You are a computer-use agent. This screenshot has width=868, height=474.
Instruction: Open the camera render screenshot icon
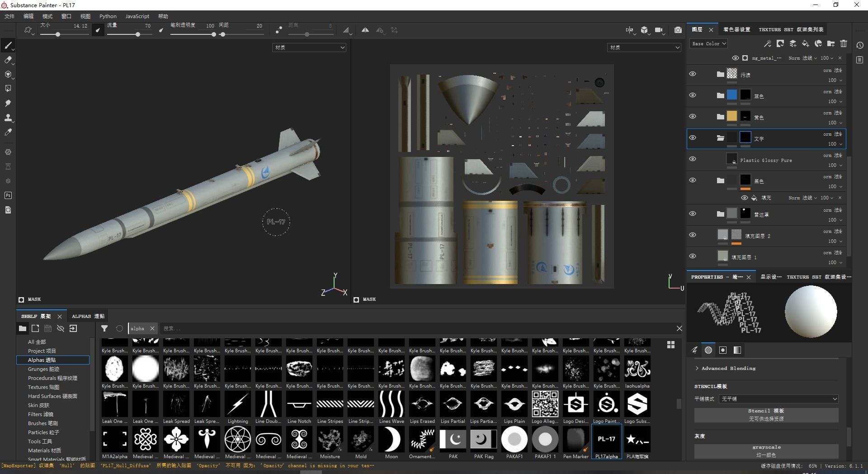pos(678,30)
